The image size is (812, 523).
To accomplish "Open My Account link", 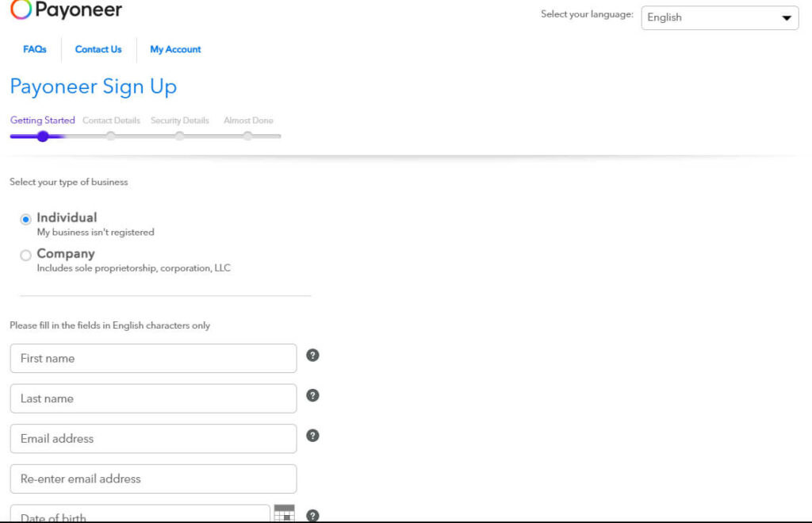I will pyautogui.click(x=175, y=49).
